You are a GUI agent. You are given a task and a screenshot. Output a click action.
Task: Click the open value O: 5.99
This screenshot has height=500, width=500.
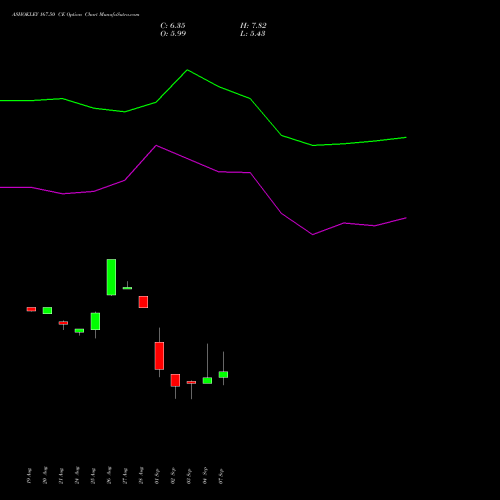[173, 34]
